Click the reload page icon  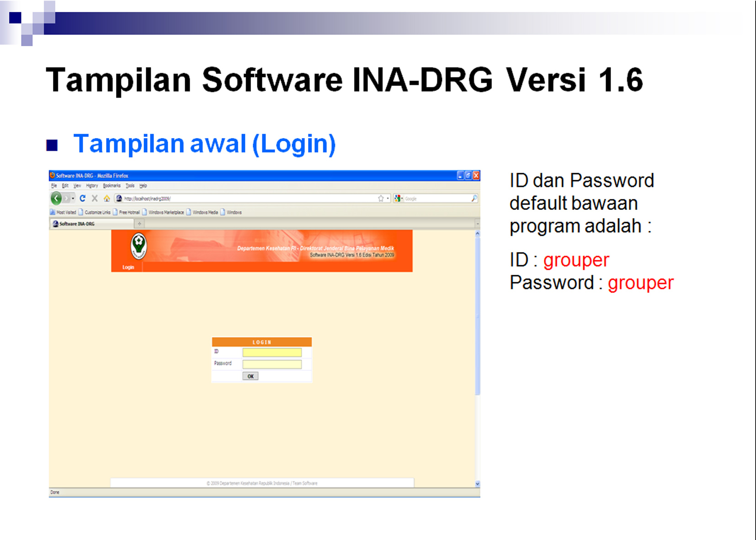click(83, 198)
